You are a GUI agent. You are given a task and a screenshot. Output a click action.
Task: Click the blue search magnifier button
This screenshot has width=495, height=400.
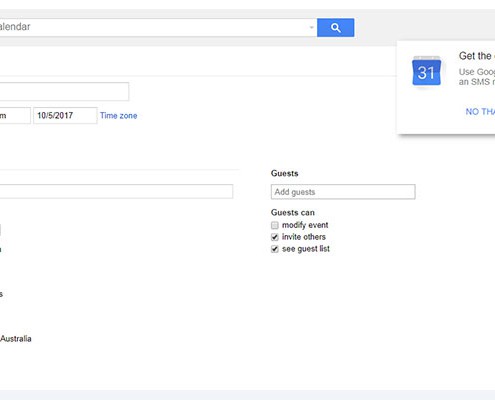coord(335,28)
